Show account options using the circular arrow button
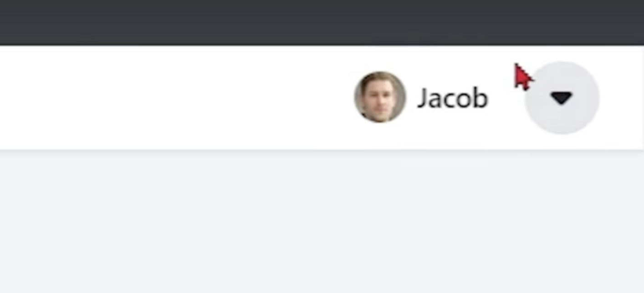 [562, 97]
